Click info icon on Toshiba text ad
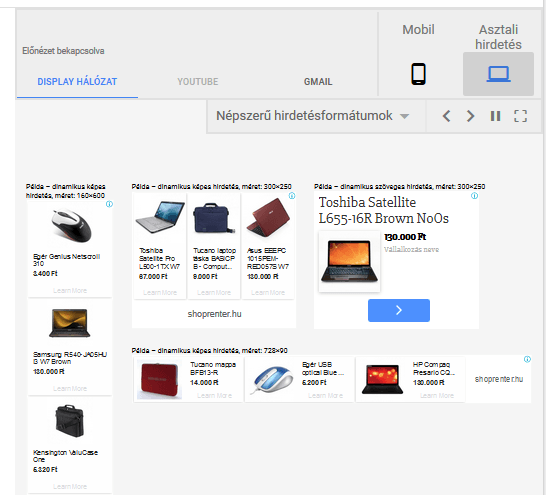 point(474,196)
